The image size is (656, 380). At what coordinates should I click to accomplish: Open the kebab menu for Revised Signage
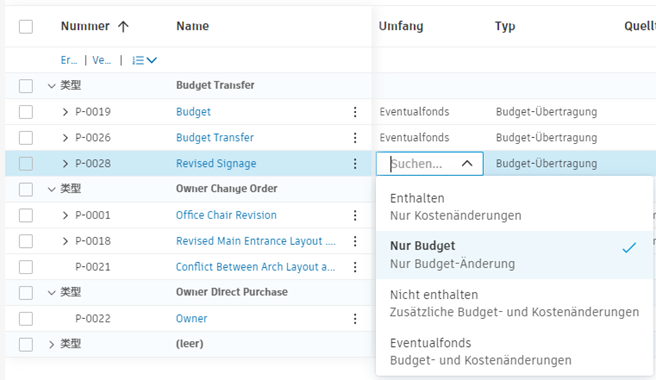pos(355,164)
